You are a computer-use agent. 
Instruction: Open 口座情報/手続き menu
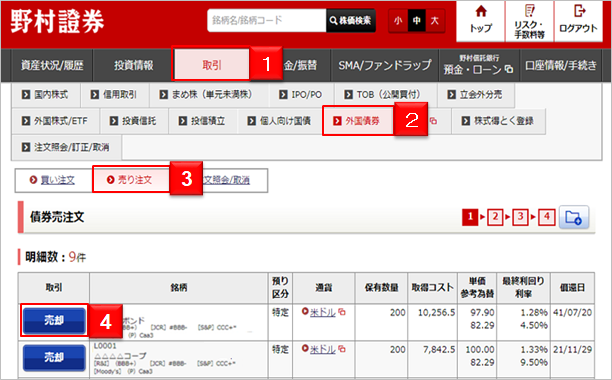(560, 65)
